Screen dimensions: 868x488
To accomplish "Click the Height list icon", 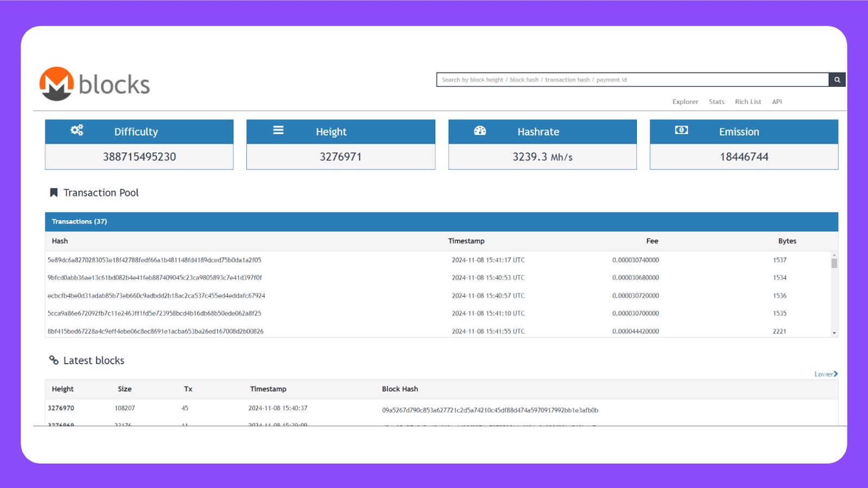I will (278, 130).
